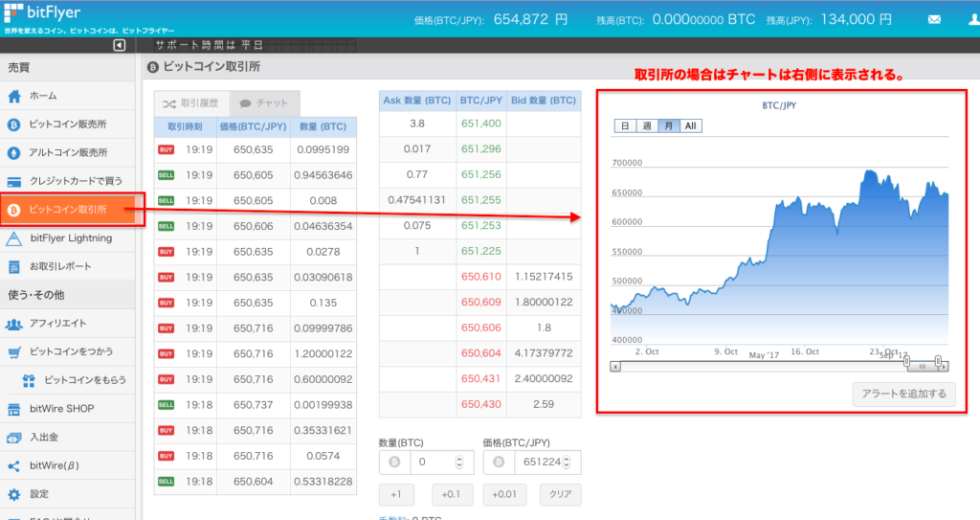Click the アルトコイン販売所 icon
This screenshot has height=520, width=980.
tap(13, 152)
